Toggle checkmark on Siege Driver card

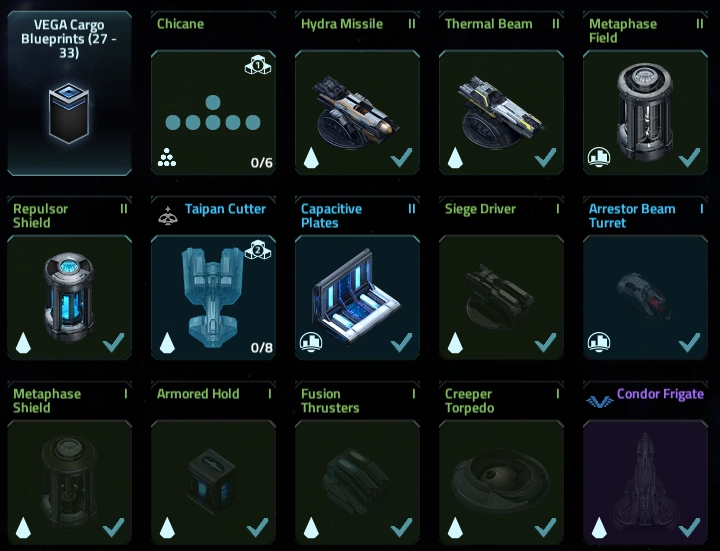pos(546,343)
